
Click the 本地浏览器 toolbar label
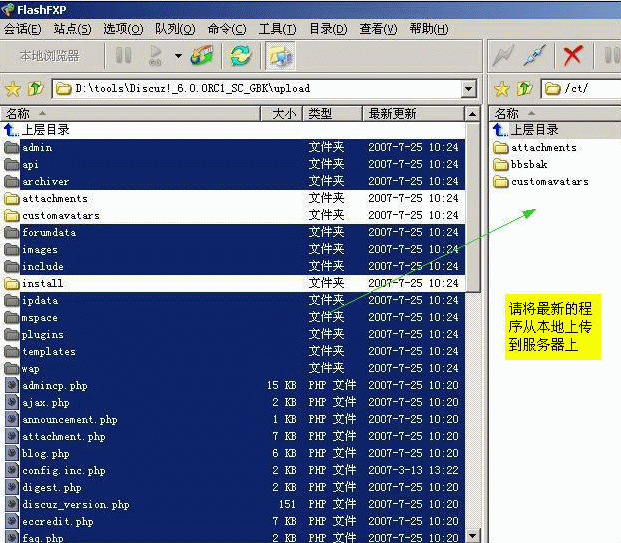[x=50, y=56]
